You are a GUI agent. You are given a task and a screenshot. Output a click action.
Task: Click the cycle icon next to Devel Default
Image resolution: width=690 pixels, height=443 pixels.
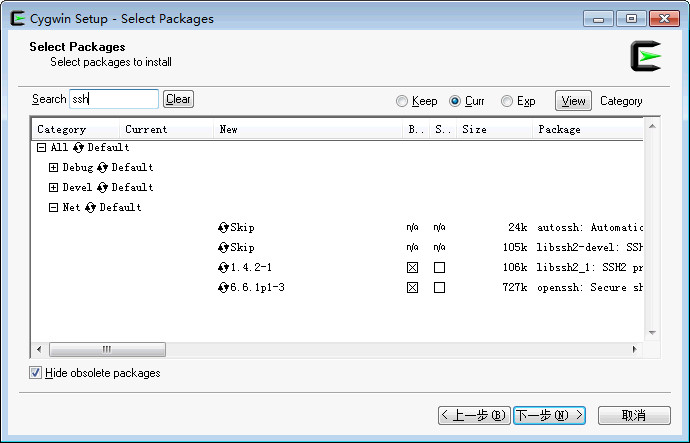point(103,187)
